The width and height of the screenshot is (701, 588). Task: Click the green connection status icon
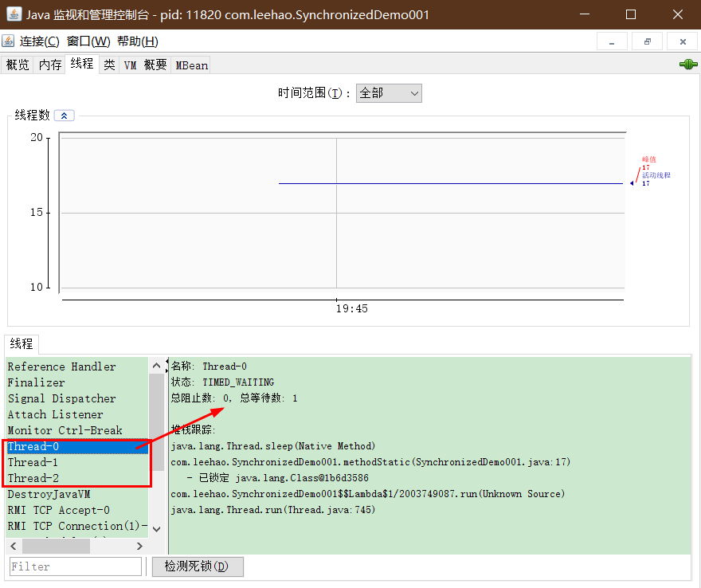pos(688,65)
